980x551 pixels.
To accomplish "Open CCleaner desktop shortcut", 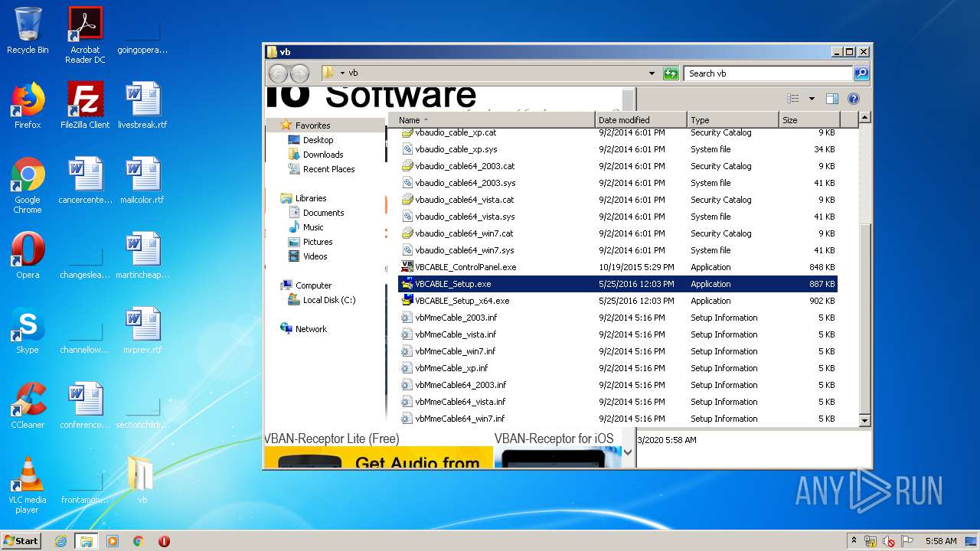I will pos(28,406).
